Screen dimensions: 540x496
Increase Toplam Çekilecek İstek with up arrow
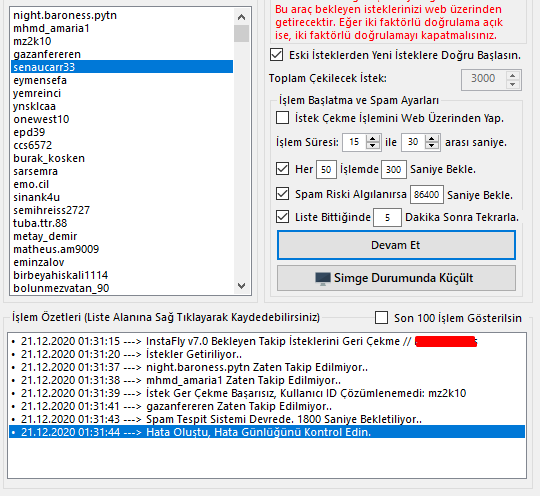point(512,76)
